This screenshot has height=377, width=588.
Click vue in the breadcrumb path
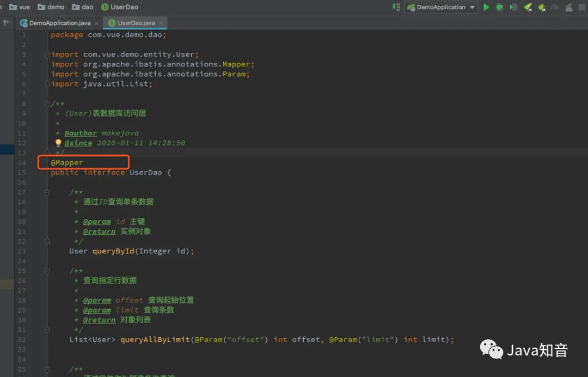pyautogui.click(x=23, y=7)
